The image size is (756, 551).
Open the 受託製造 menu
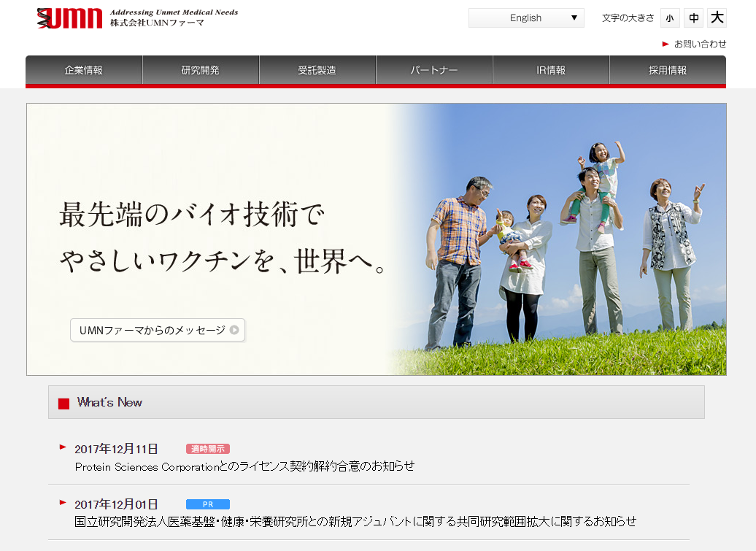coord(317,70)
